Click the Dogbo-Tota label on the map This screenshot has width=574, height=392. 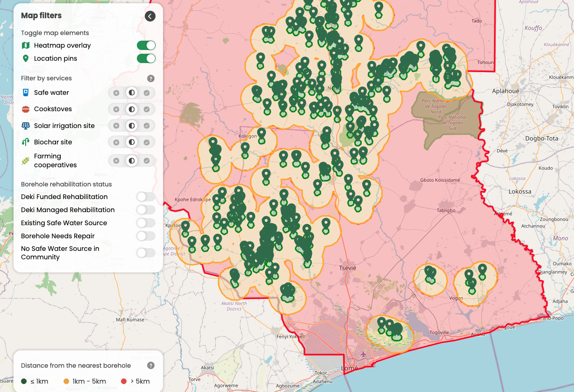pyautogui.click(x=541, y=139)
